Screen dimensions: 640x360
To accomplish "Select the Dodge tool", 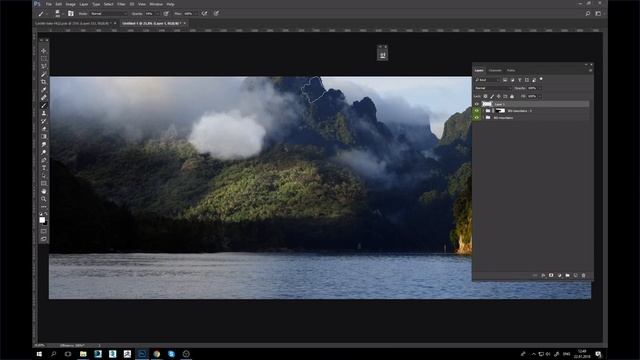I will [x=44, y=152].
